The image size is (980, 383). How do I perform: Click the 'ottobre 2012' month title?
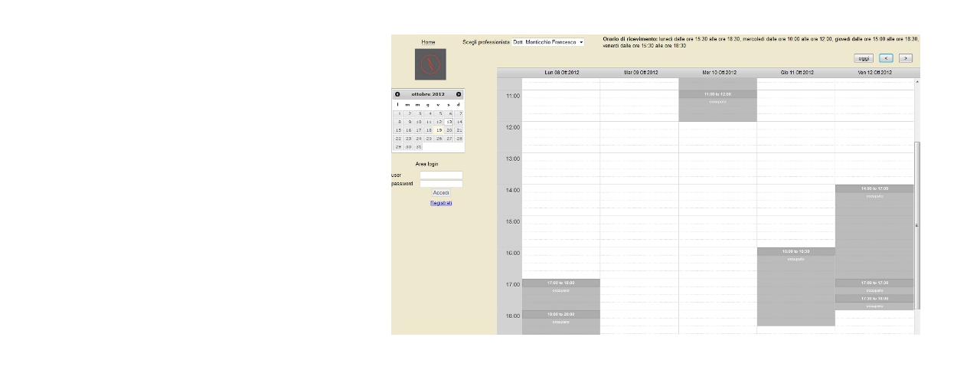coord(428,94)
